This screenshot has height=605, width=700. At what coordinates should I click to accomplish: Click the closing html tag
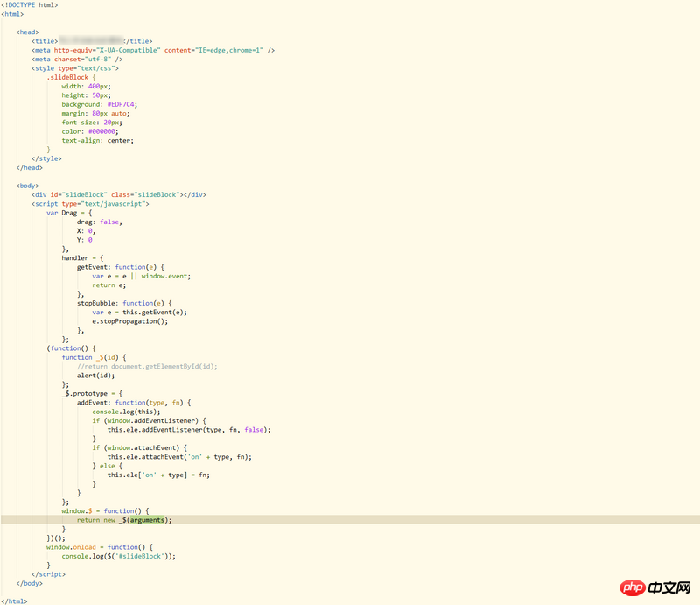tap(14, 601)
